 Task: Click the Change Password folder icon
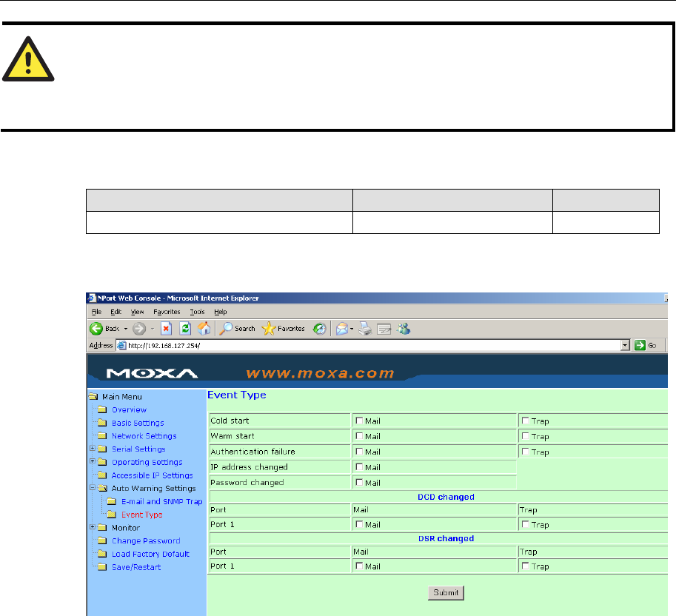coord(102,540)
